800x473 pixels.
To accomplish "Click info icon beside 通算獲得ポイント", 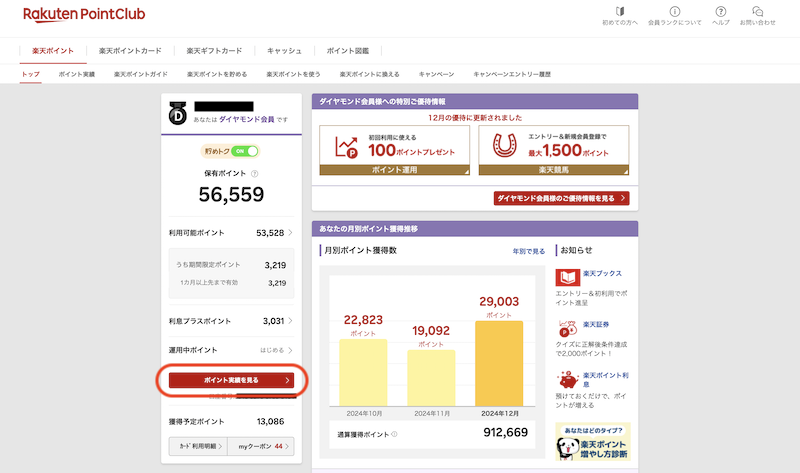I will (x=394, y=434).
